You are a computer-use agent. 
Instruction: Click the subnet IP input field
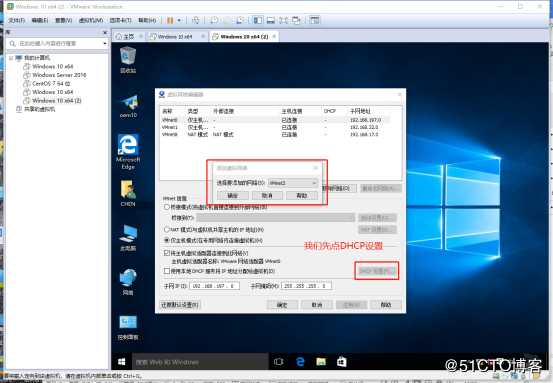click(x=215, y=286)
